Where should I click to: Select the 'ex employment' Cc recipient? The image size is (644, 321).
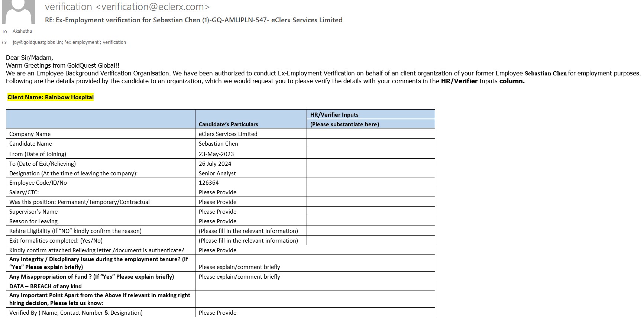click(82, 42)
